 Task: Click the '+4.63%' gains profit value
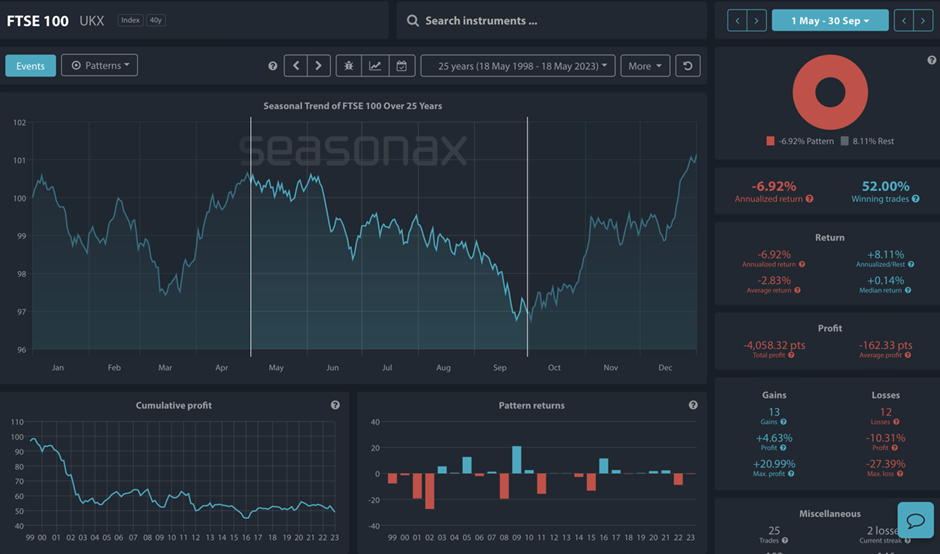[x=774, y=438]
